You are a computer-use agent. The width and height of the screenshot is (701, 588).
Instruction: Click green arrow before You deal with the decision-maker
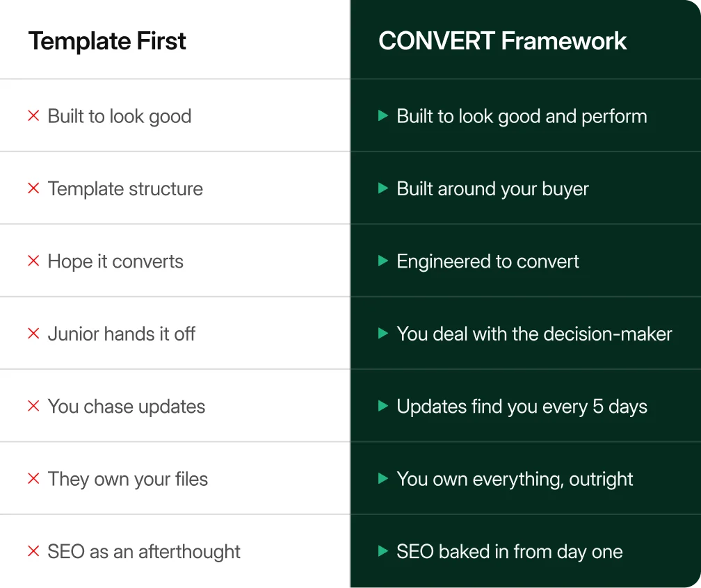tap(383, 334)
